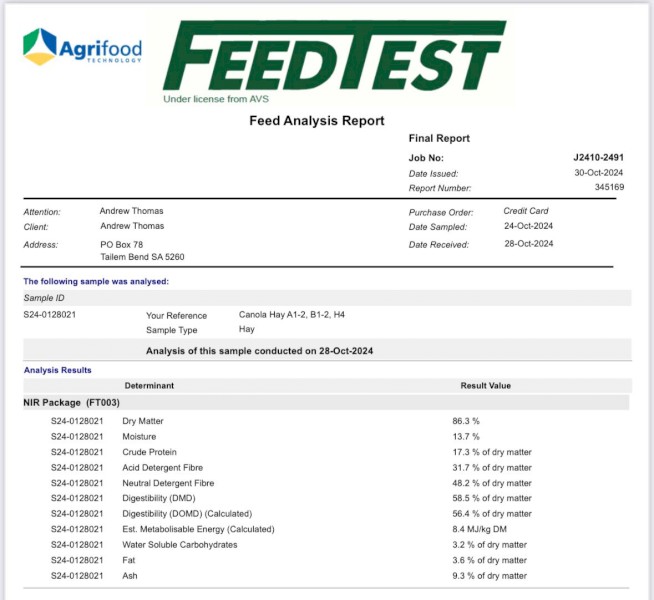Click 'Analysis of this sample conducted on' line
Image resolution: width=654 pixels, height=600 pixels.
259,351
